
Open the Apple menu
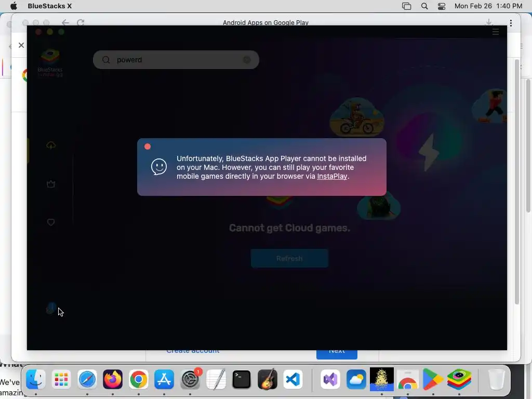tap(14, 6)
